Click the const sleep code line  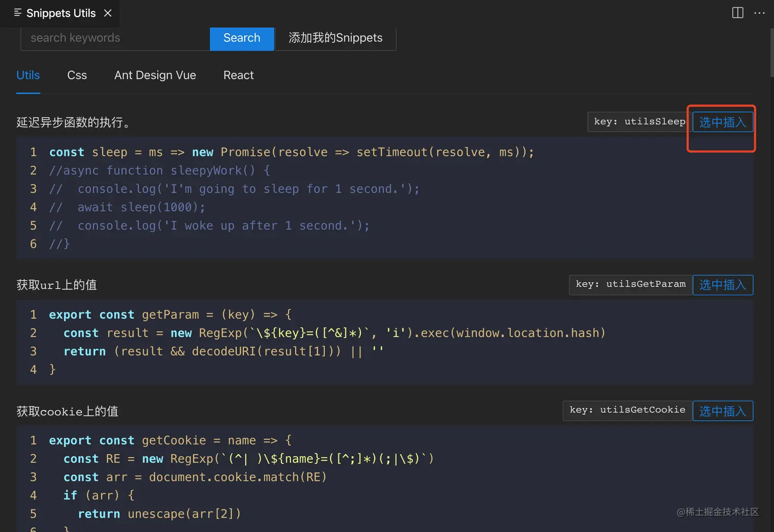[292, 152]
